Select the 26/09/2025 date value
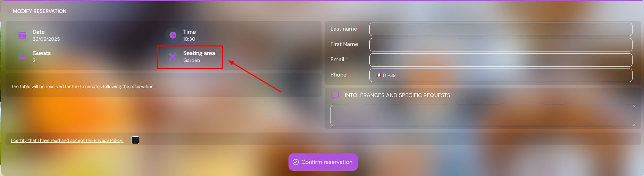Viewport: 644px width, 176px height. click(46, 39)
